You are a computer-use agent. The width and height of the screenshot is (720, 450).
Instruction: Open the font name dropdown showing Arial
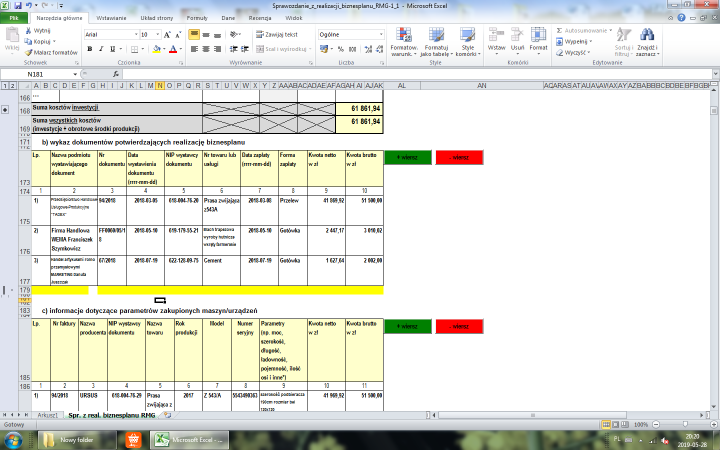(x=110, y=33)
